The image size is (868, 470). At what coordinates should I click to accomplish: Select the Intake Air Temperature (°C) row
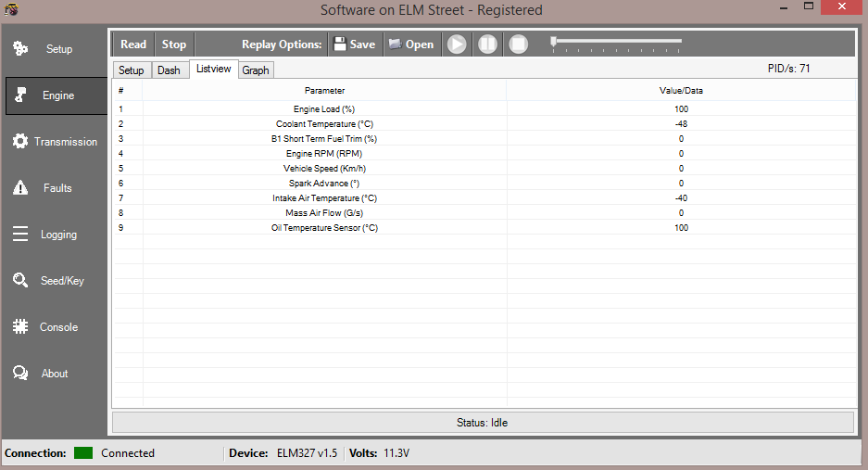(x=484, y=197)
